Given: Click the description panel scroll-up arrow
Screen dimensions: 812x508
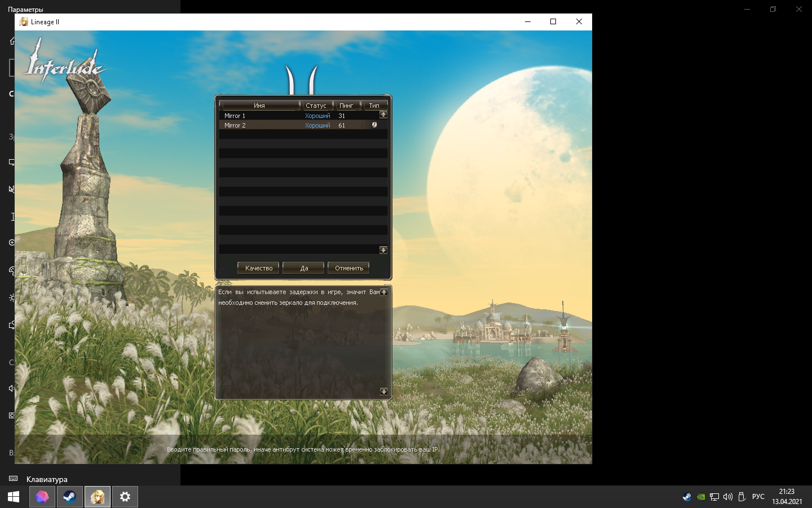Looking at the screenshot, I should click(384, 292).
